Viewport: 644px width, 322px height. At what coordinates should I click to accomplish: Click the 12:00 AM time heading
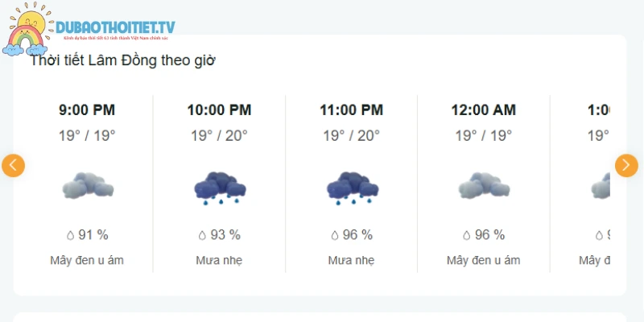click(x=484, y=110)
